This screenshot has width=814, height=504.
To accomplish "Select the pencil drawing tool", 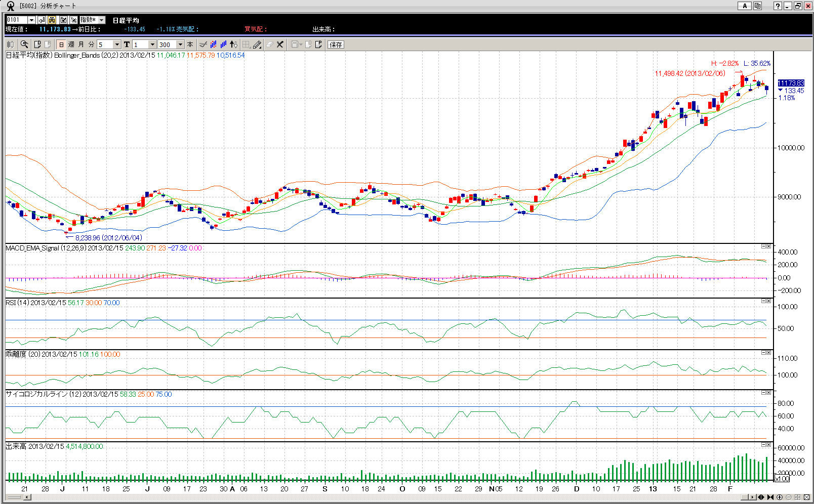I will (x=258, y=45).
